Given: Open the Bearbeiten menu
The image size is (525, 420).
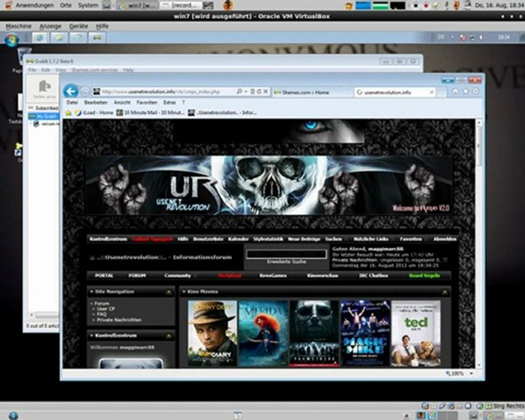Looking at the screenshot, I should pyautogui.click(x=96, y=103).
